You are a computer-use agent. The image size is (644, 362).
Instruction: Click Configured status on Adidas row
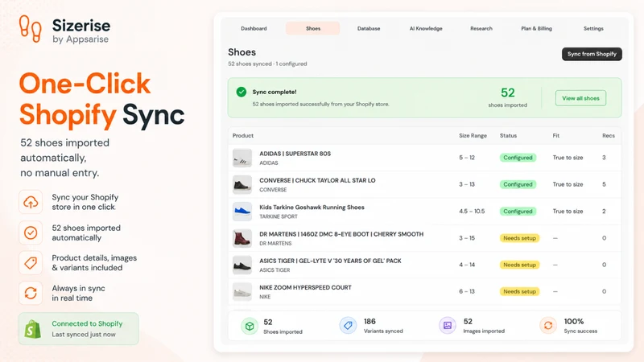click(518, 158)
